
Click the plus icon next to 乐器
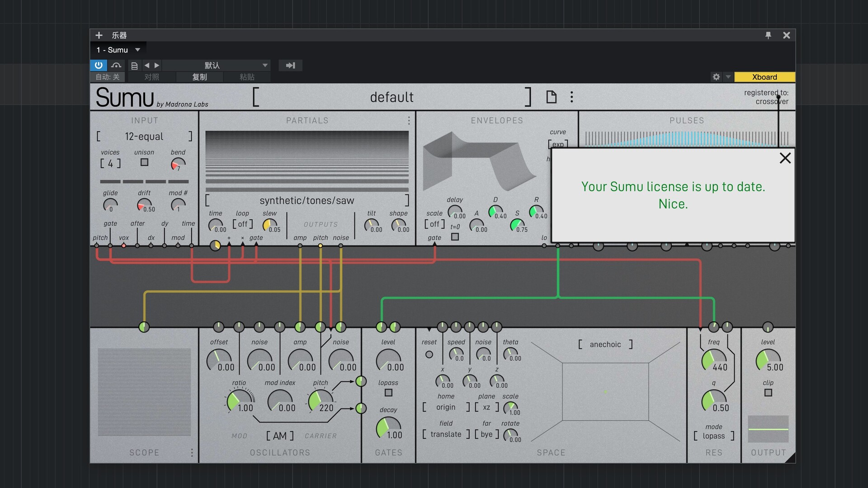click(99, 35)
